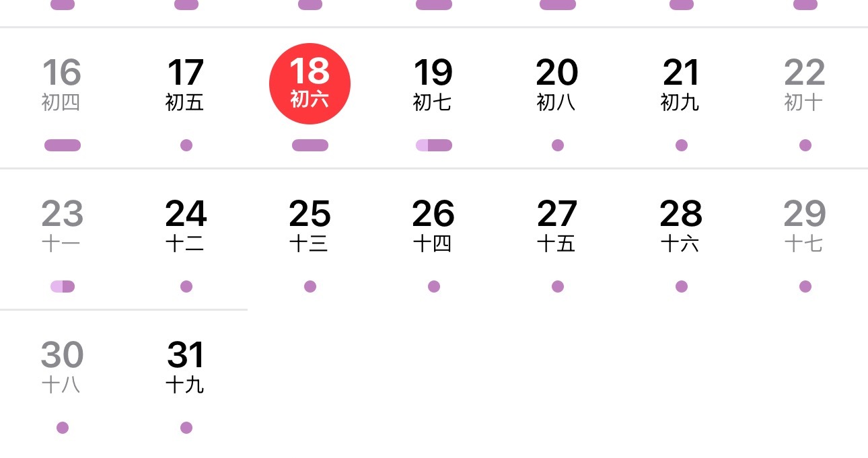Image resolution: width=868 pixels, height=458 pixels.
Task: Tap the event pill under today's date 18
Action: click(310, 145)
